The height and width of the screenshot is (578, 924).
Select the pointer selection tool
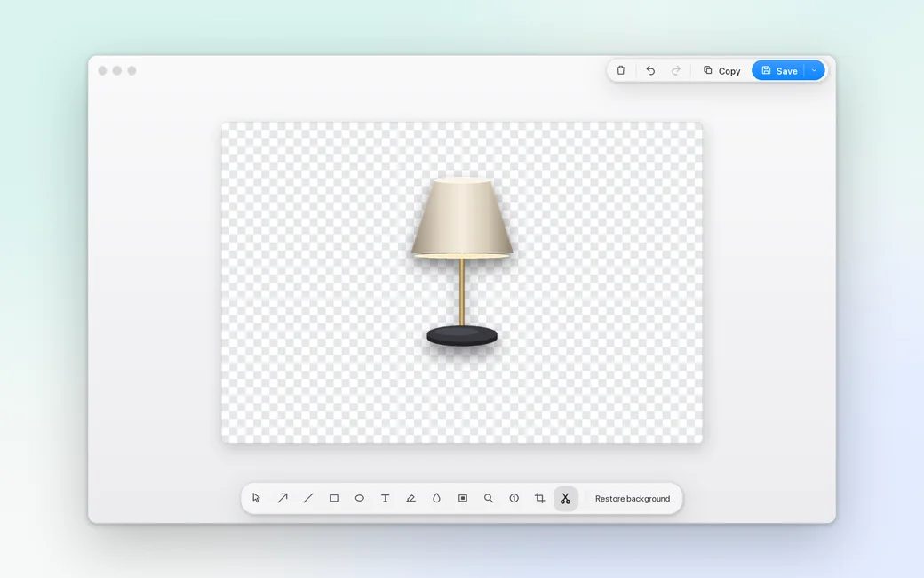click(257, 498)
